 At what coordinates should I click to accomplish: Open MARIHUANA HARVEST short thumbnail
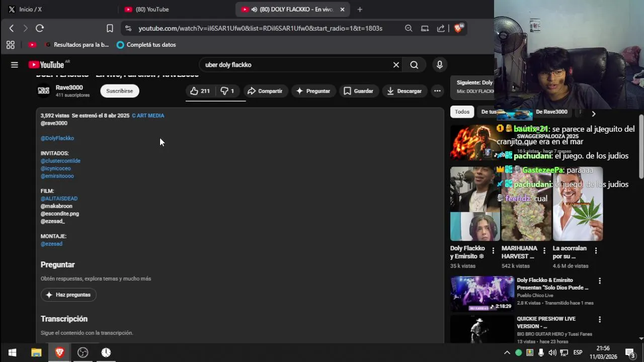click(x=526, y=204)
